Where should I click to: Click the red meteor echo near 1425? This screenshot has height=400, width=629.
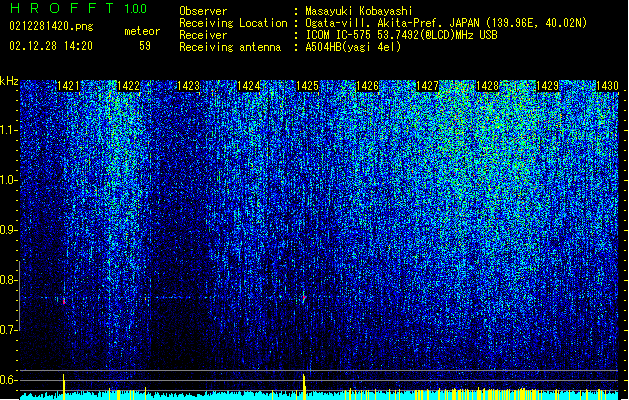[304, 298]
